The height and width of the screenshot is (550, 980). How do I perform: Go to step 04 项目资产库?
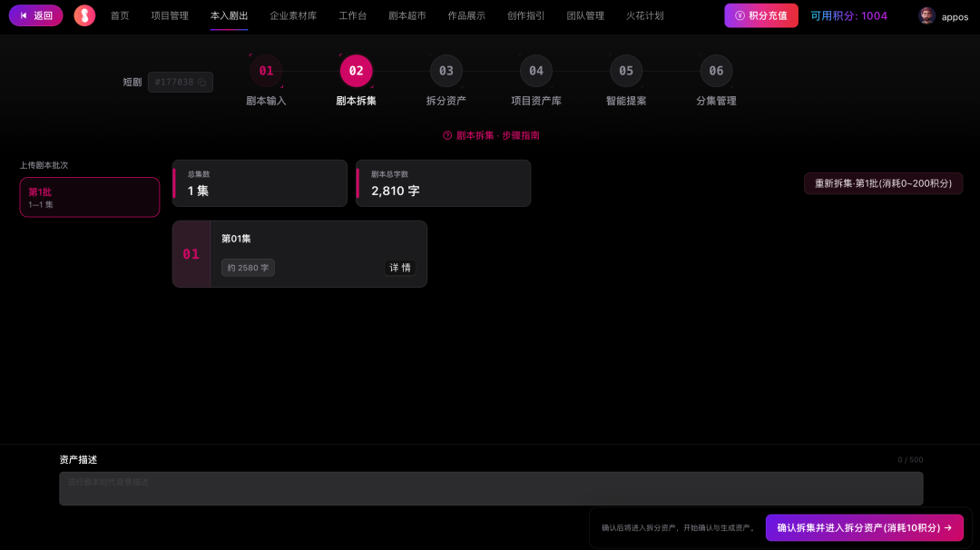(x=536, y=82)
